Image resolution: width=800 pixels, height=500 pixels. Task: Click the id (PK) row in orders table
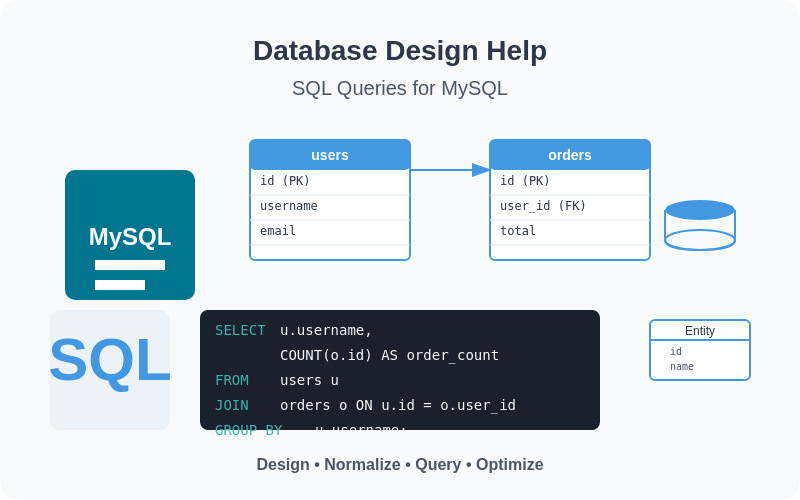(x=570, y=181)
